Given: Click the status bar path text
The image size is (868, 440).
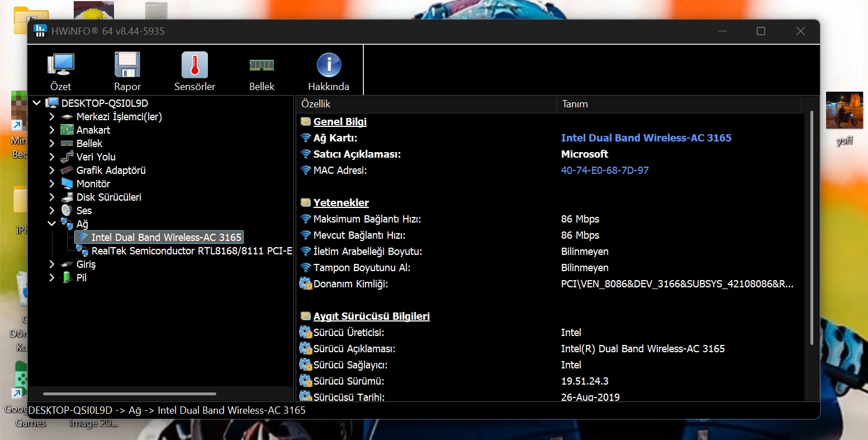Looking at the screenshot, I should click(x=167, y=410).
